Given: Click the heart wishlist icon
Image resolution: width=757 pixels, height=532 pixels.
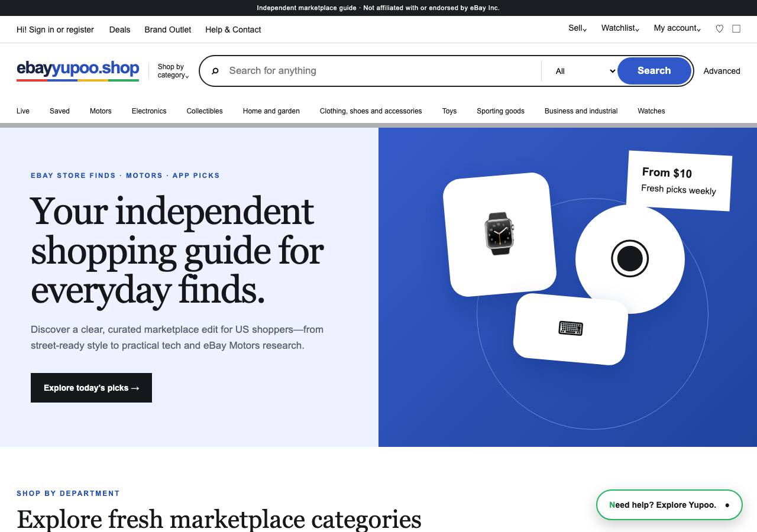Looking at the screenshot, I should 719,28.
